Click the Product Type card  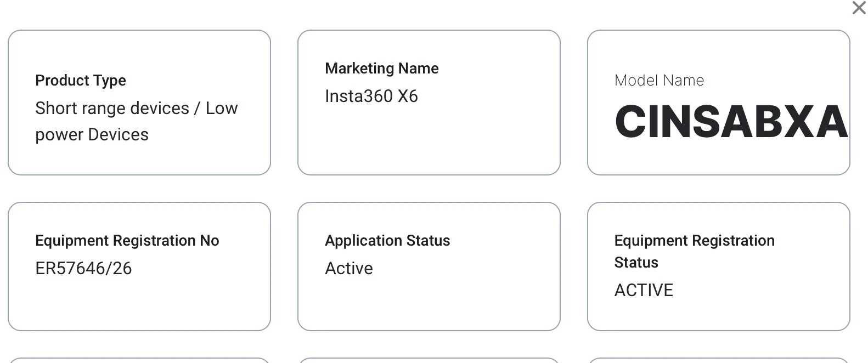pos(139,103)
